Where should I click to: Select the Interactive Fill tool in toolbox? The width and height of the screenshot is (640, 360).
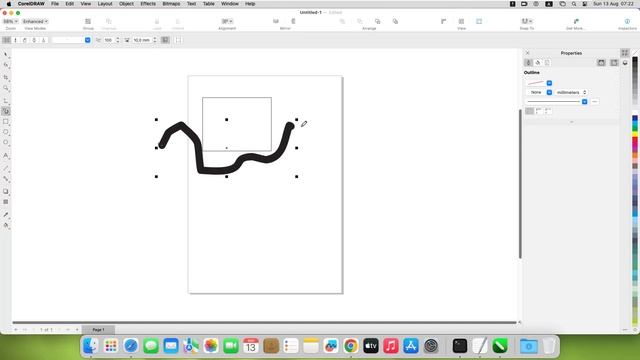pyautogui.click(x=6, y=225)
